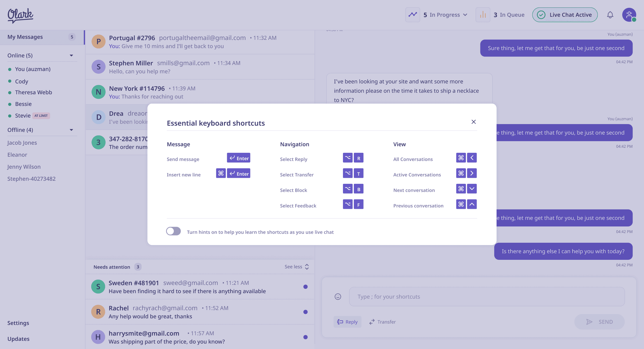Close the keyboard shortcuts dialog
The image size is (644, 349).
474,122
